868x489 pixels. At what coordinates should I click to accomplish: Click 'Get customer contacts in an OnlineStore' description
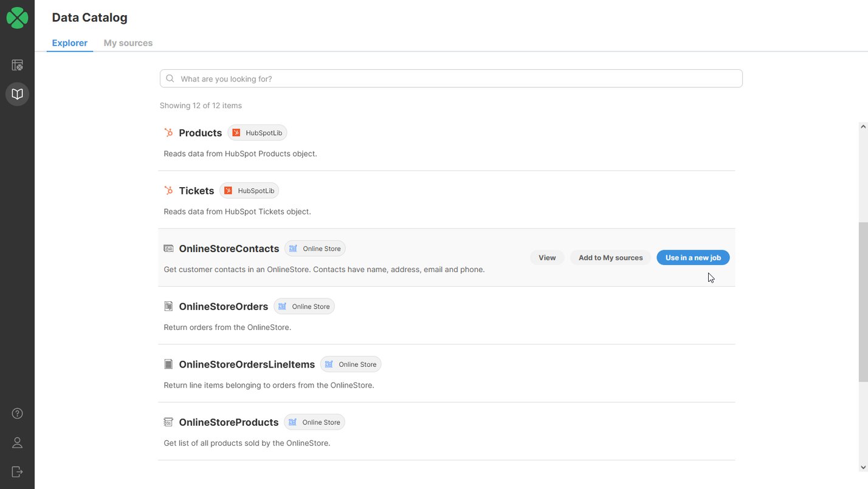324,269
